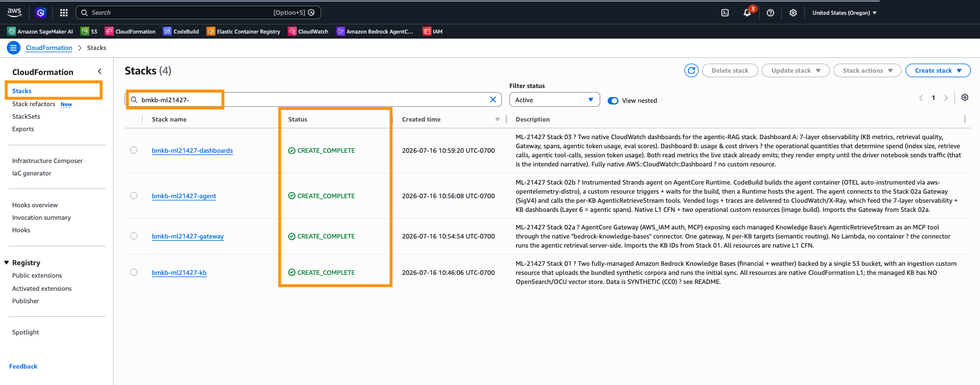Open Public extensions under Registry
Image resolution: width=980 pixels, height=385 pixels.
pyautogui.click(x=37, y=275)
